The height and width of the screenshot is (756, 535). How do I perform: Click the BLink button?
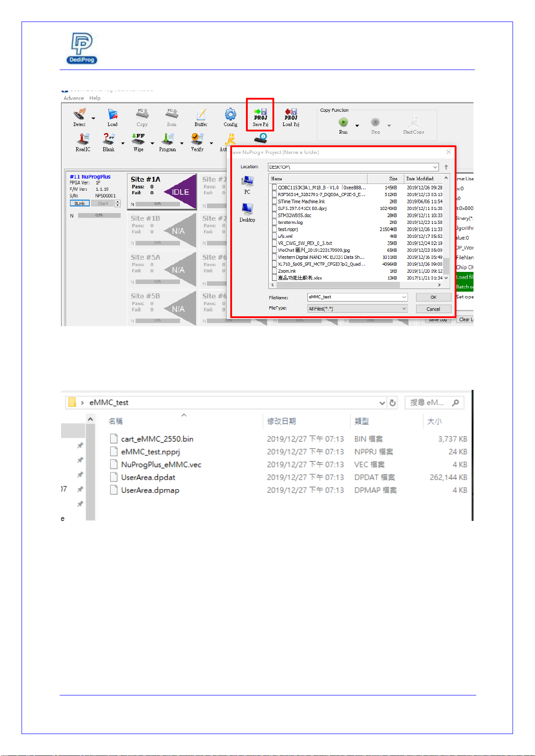(79, 204)
